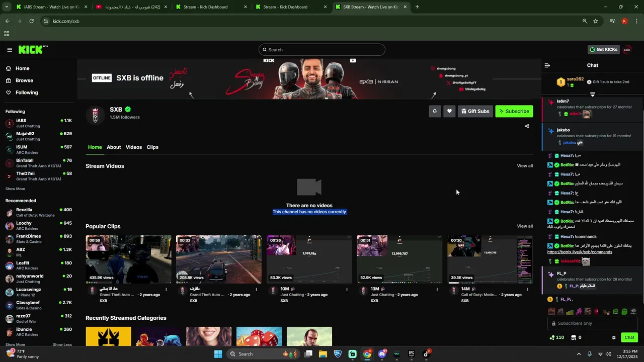This screenshot has width=644, height=362.
Task: Open TikTok from the taskbar
Action: click(426, 354)
